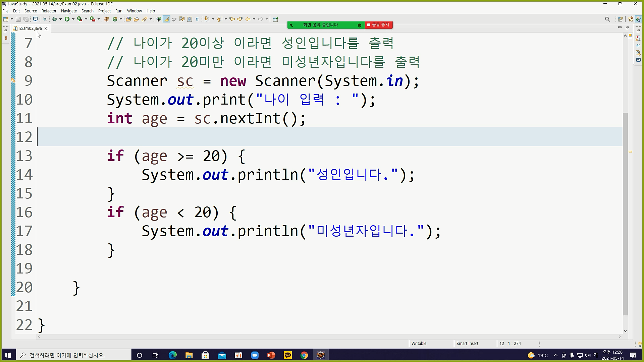
Task: Expand the Debug button dropdown arrow
Action: click(60, 19)
